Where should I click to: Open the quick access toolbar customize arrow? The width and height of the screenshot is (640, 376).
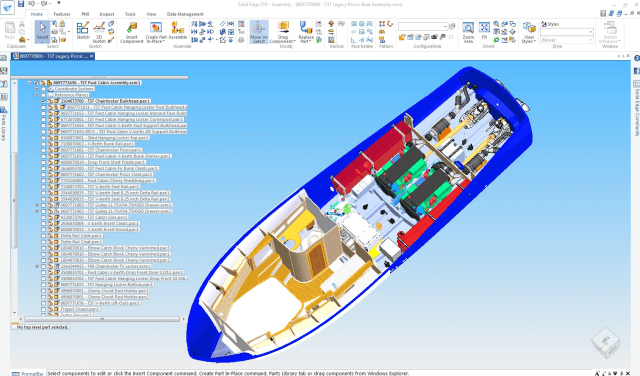pyautogui.click(x=58, y=4)
